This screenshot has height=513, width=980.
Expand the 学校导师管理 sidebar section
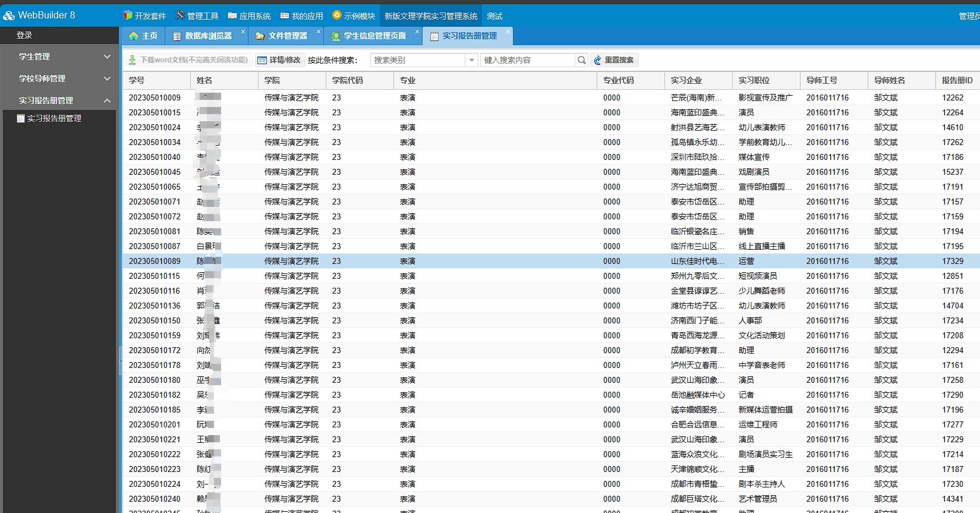click(x=59, y=78)
